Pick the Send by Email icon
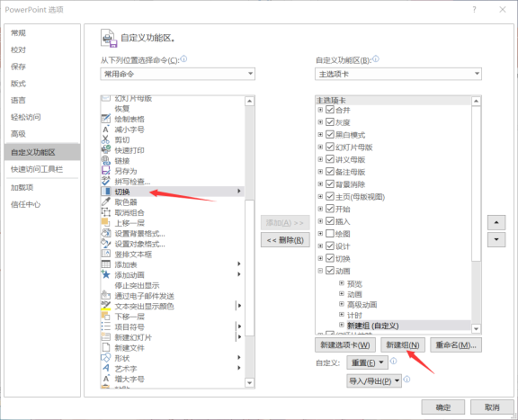This screenshot has width=518, height=420. (x=106, y=295)
